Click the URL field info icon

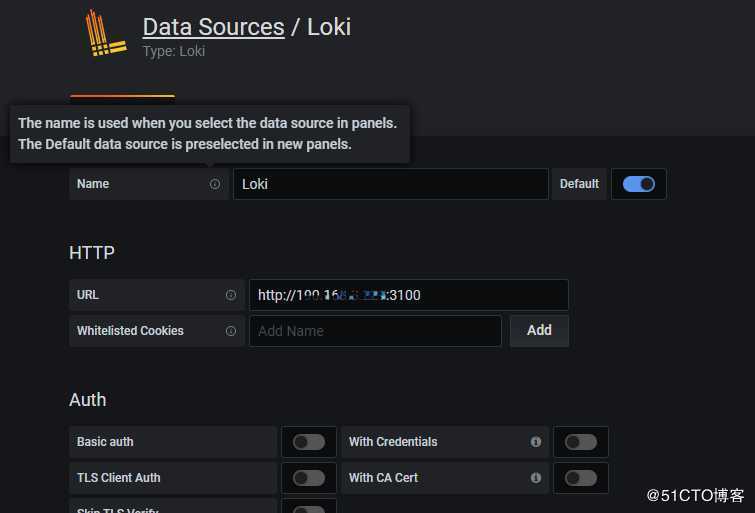click(231, 295)
